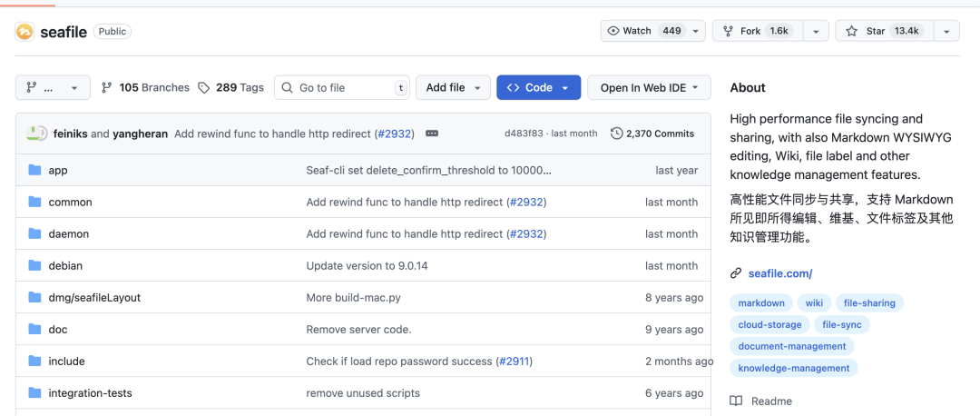Click the branch icon in branch selector

[31, 87]
